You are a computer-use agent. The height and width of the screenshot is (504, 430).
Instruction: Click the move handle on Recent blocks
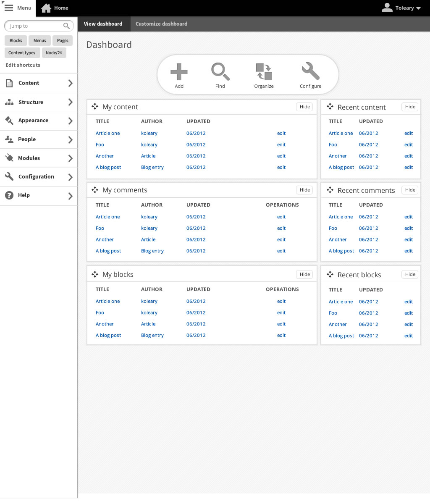point(330,274)
